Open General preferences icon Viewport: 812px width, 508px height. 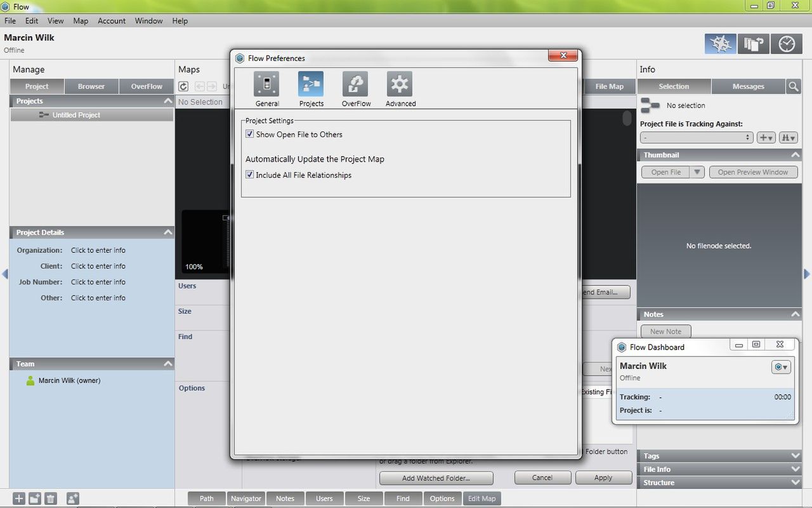pos(266,84)
